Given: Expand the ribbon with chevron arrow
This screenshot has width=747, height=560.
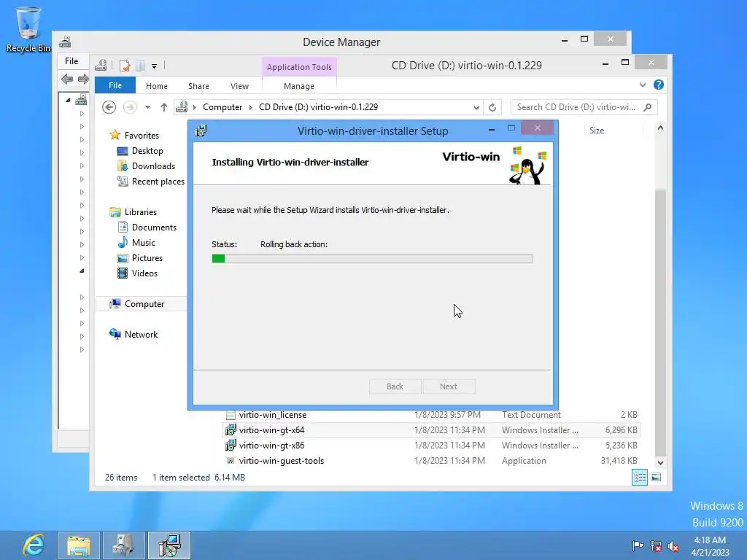Looking at the screenshot, I should click(x=643, y=85).
